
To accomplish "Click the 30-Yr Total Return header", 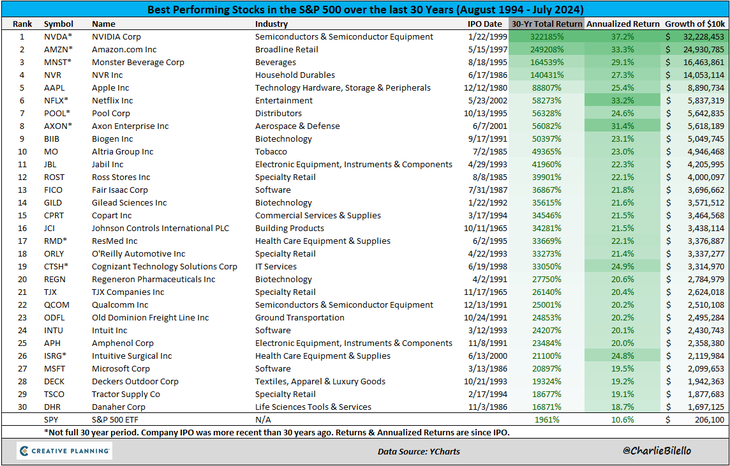I will click(542, 22).
